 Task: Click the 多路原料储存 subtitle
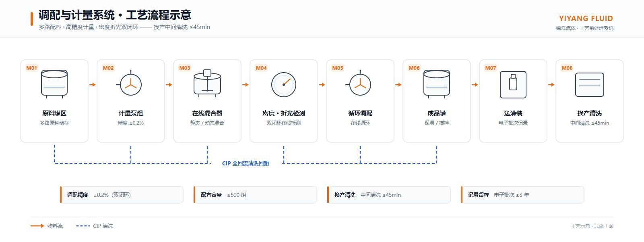54,123
